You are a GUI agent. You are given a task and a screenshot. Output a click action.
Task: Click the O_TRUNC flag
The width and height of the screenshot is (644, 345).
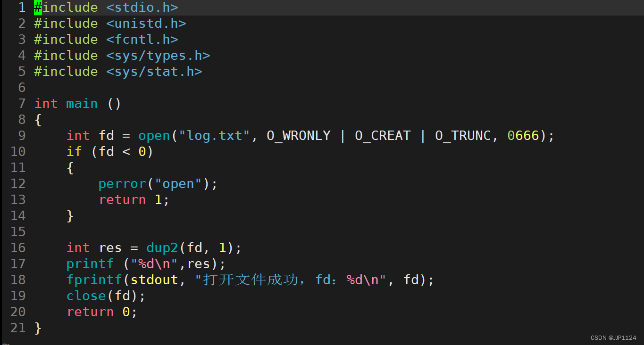click(463, 136)
